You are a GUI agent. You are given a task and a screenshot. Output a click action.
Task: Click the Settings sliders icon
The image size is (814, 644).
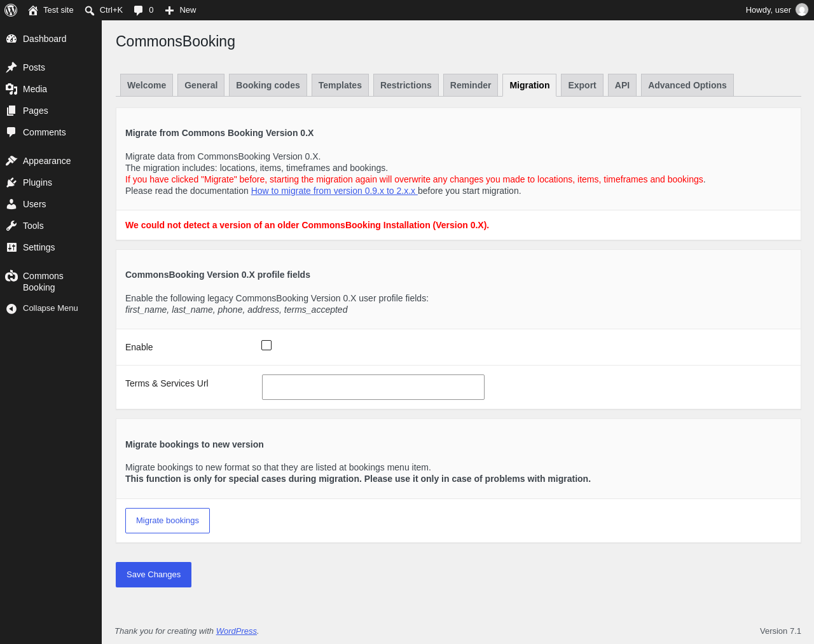pos(11,247)
